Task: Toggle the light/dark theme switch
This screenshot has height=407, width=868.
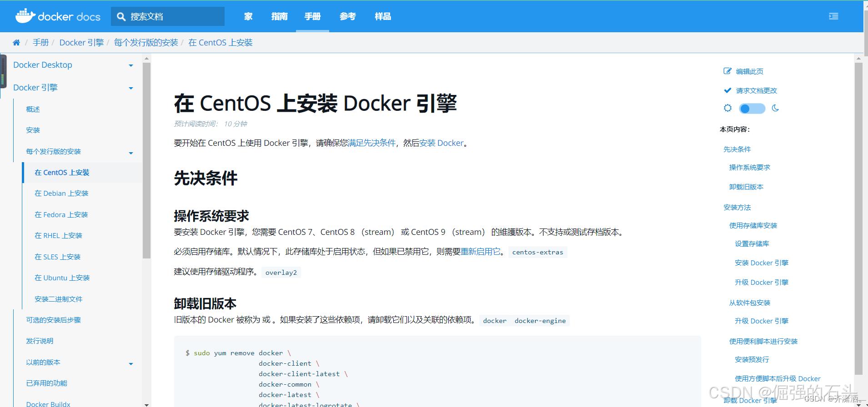Action: coord(752,109)
